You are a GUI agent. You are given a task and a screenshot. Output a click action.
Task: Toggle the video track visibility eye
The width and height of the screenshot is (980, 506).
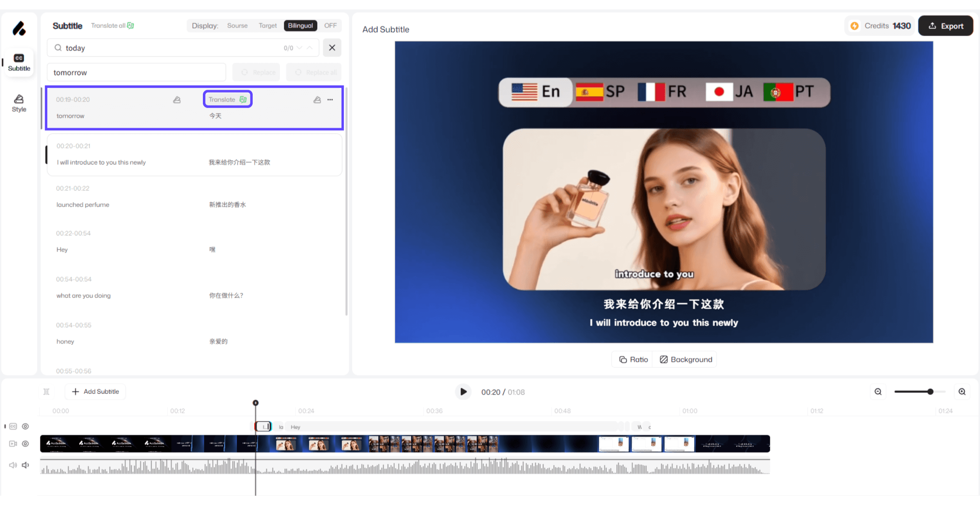tap(26, 444)
